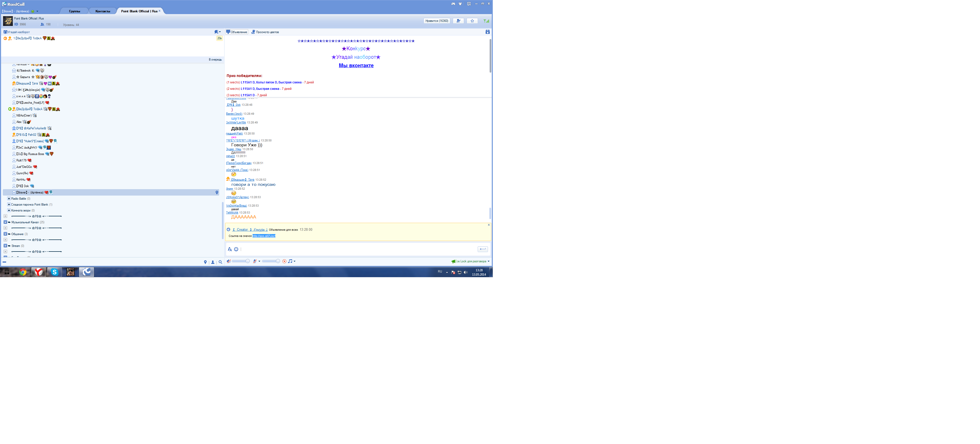
Task: Open the Группы tab
Action: (x=74, y=11)
